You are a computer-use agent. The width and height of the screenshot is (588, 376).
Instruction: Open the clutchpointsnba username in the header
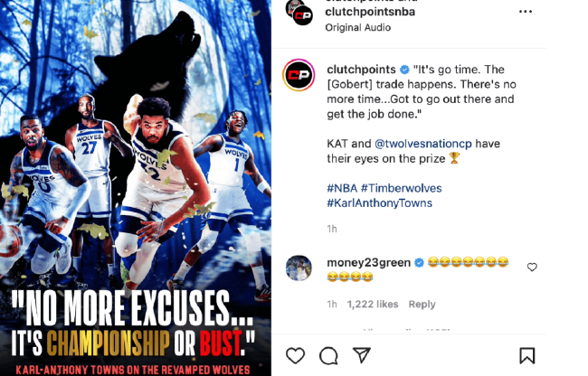[x=370, y=12]
